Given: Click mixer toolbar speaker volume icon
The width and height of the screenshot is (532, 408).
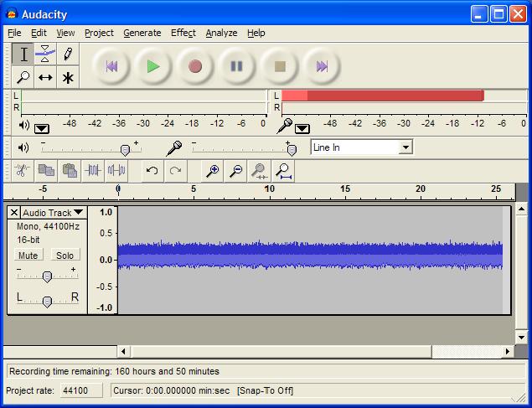Looking at the screenshot, I should [23, 147].
